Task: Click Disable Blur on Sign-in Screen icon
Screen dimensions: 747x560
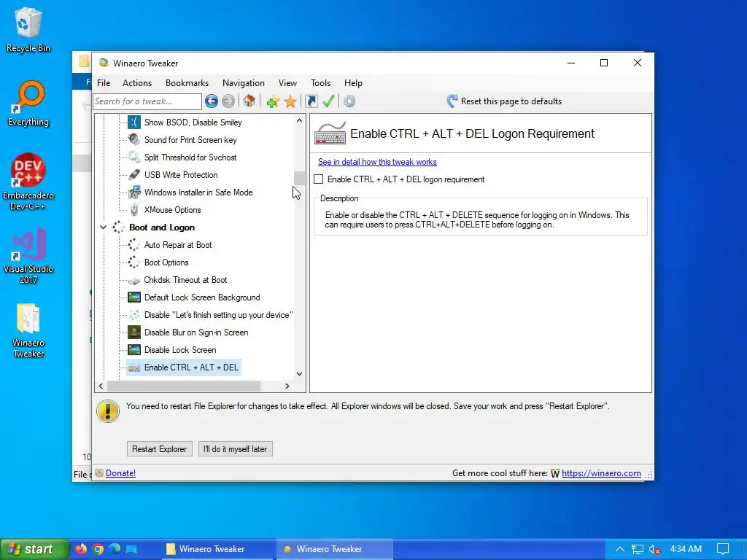Action: coord(134,332)
